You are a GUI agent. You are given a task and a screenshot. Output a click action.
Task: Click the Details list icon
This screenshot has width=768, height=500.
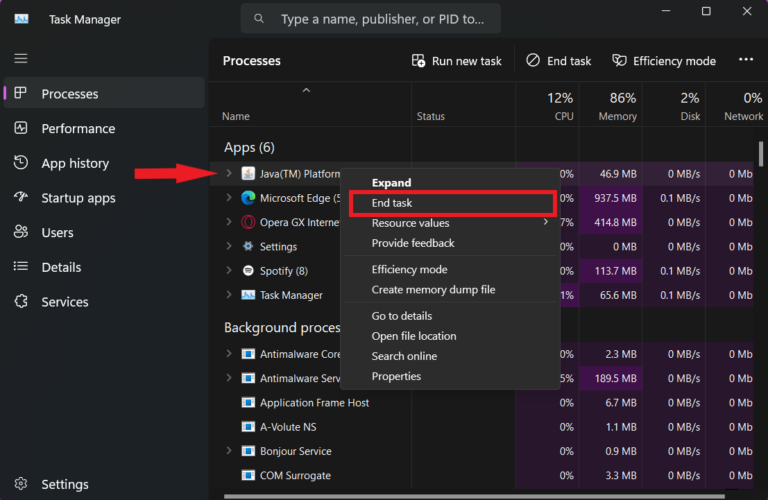[21, 267]
